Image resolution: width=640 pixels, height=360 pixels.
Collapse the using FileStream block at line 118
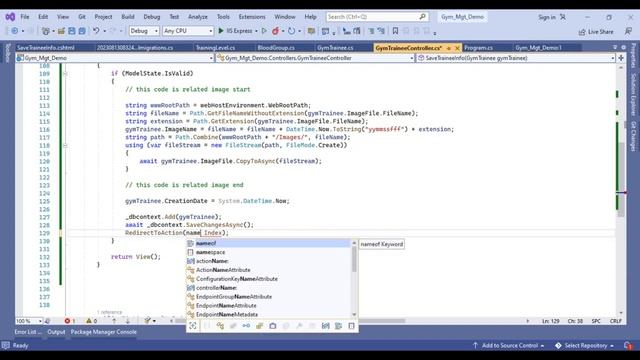point(65,146)
